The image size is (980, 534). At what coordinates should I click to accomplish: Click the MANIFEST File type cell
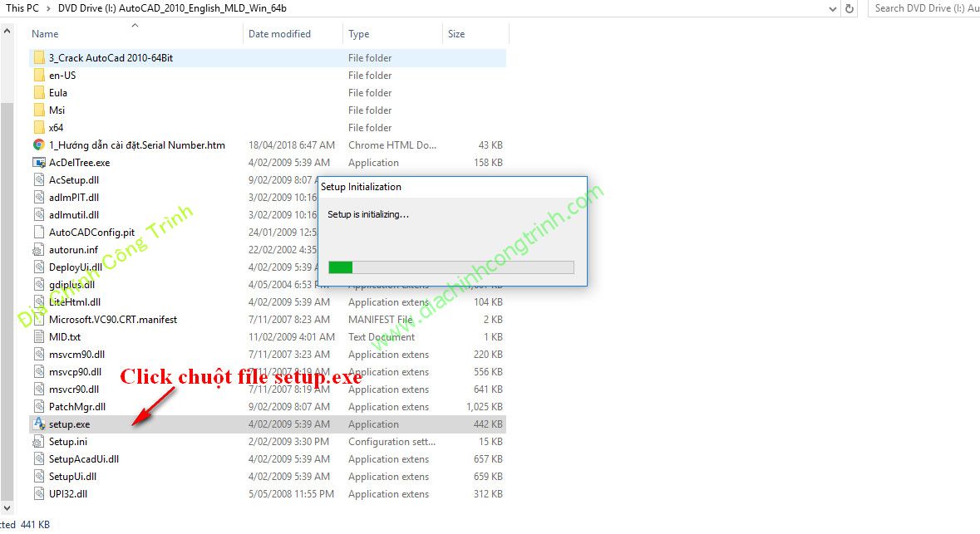381,320
